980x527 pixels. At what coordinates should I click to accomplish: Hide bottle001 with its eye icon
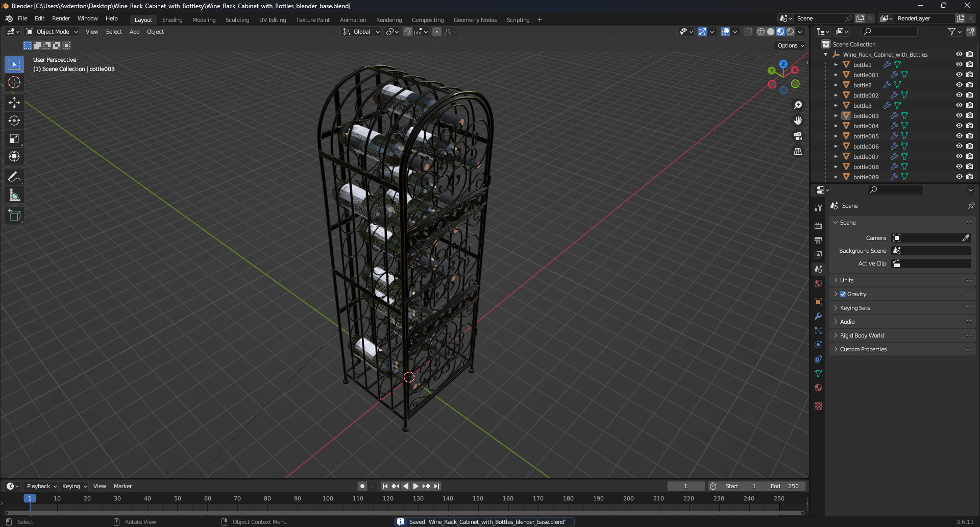[959, 75]
